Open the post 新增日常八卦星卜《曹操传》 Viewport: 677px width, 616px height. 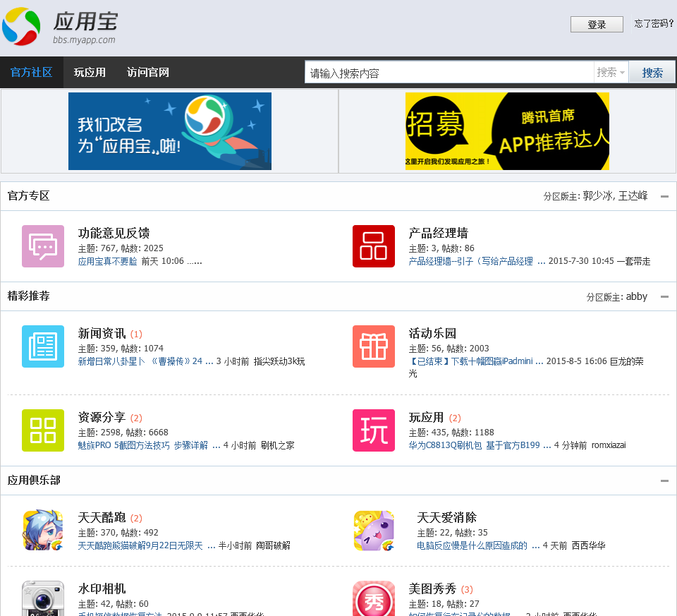coord(145,361)
